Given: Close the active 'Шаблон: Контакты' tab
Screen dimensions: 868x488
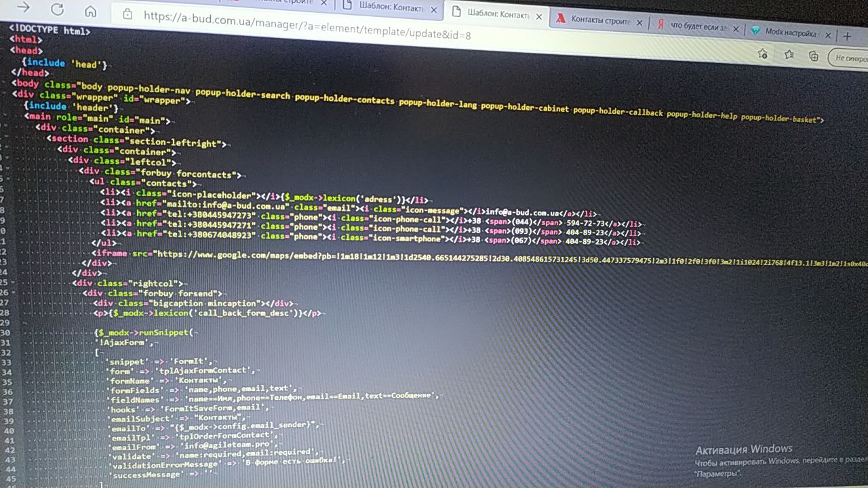Looking at the screenshot, I should [539, 17].
